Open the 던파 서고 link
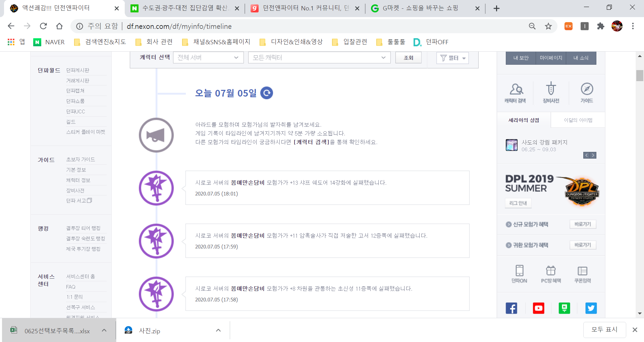 pyautogui.click(x=79, y=201)
